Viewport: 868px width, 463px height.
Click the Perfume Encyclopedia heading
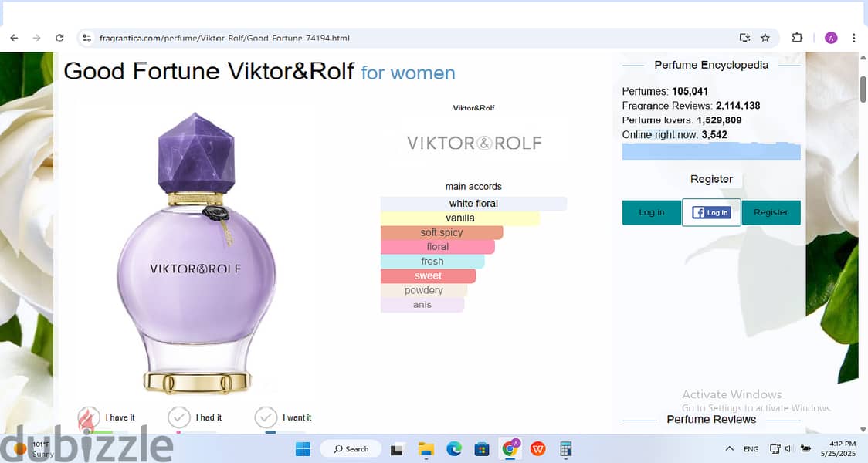711,65
